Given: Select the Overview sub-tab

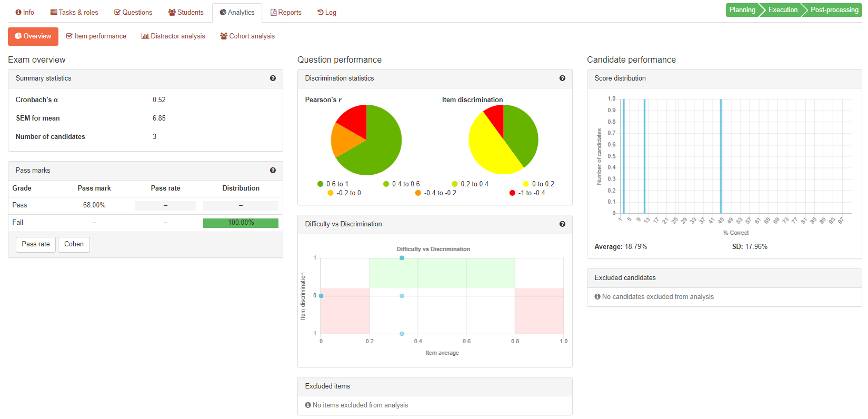Looking at the screenshot, I should click(x=33, y=36).
